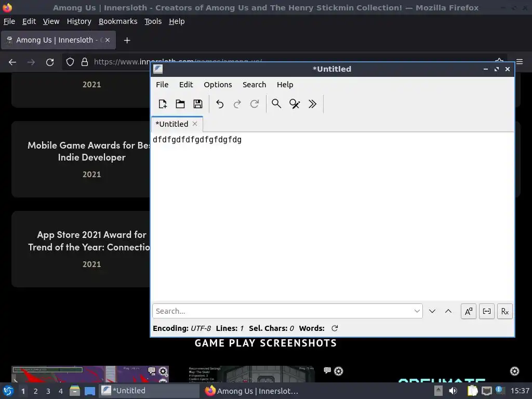Screen dimensions: 532x399
Task: Close the *Untitled document tab
Action: [x=195, y=124]
